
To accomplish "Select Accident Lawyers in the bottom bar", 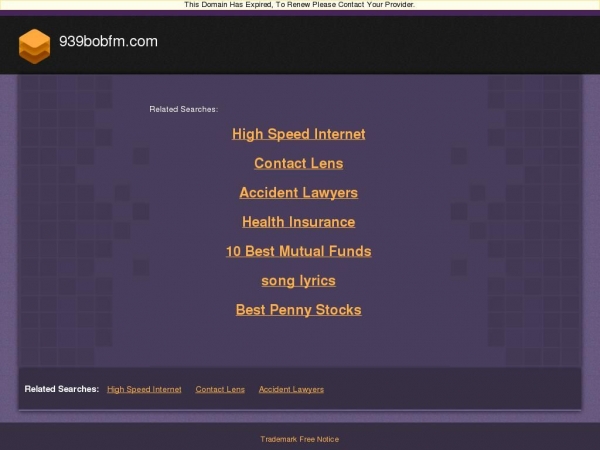I will 291,390.
